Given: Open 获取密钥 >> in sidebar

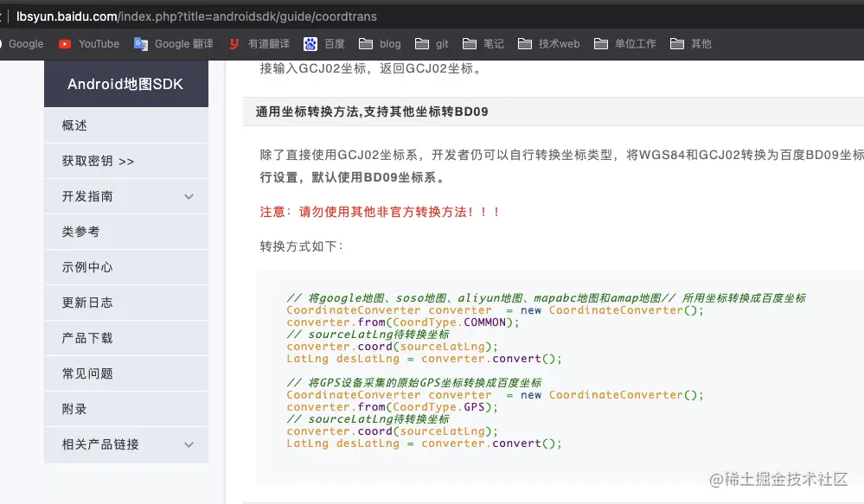Looking at the screenshot, I should point(126,161).
